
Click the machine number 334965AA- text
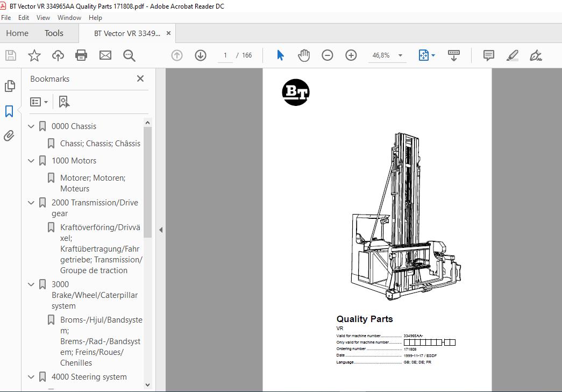[413, 336]
